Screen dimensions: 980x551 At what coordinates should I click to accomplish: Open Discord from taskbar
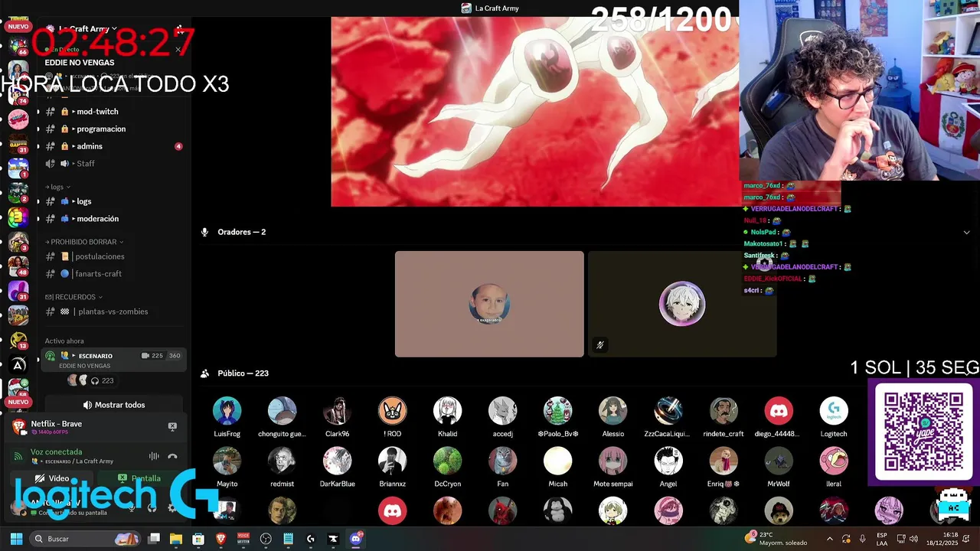(x=355, y=539)
